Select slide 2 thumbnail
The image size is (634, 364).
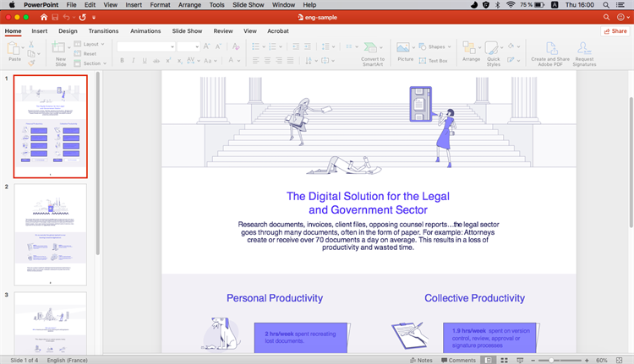(x=50, y=235)
